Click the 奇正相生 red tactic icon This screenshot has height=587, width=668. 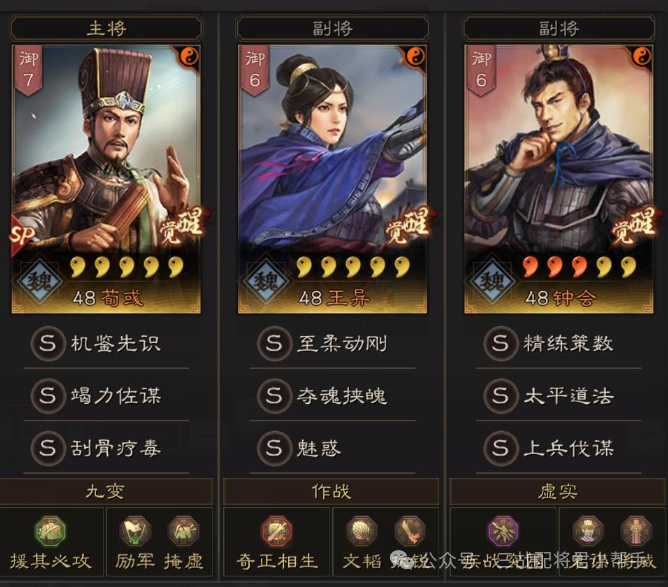click(x=277, y=531)
